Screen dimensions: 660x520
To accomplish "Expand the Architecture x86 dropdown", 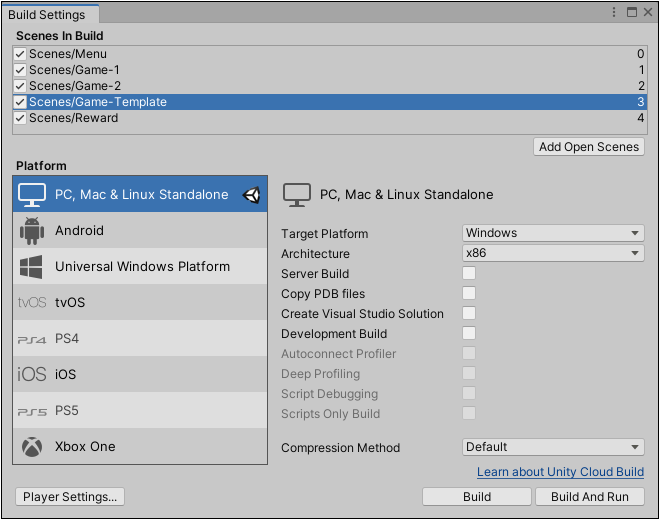I will 553,254.
